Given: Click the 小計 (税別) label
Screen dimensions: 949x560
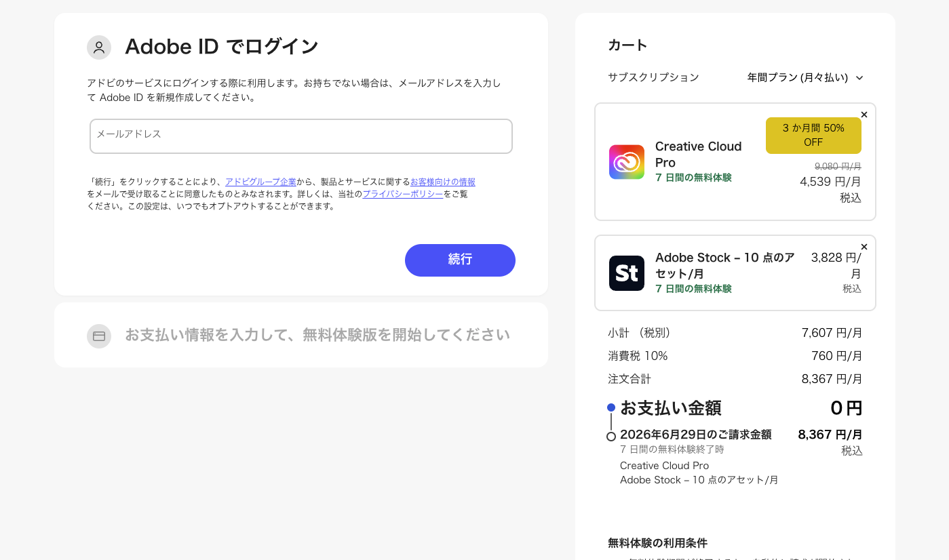Looking at the screenshot, I should click(x=639, y=333).
